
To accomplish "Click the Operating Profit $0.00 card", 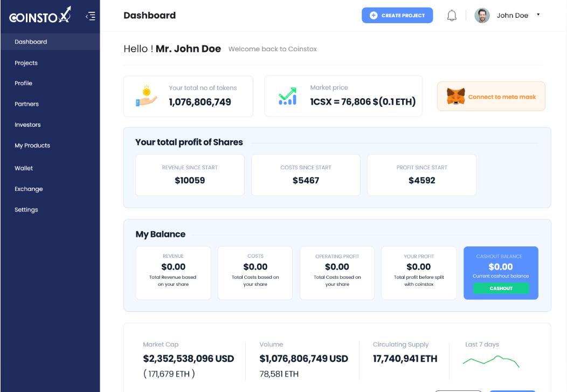I will (x=337, y=273).
